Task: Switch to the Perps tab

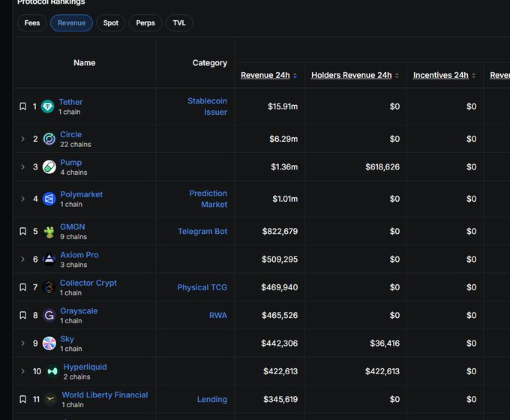Action: pos(145,23)
